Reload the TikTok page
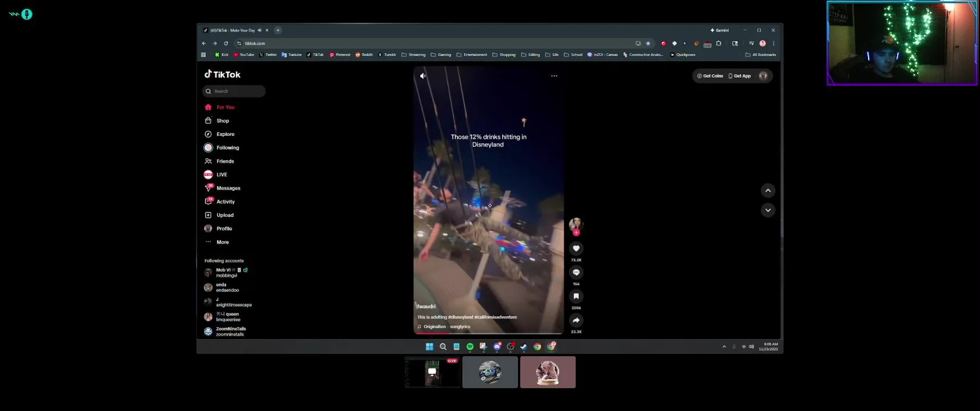This screenshot has width=980, height=411. 226,43
